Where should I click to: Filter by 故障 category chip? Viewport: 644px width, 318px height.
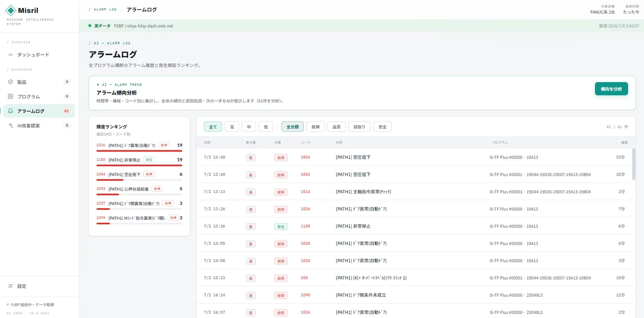[x=316, y=127]
